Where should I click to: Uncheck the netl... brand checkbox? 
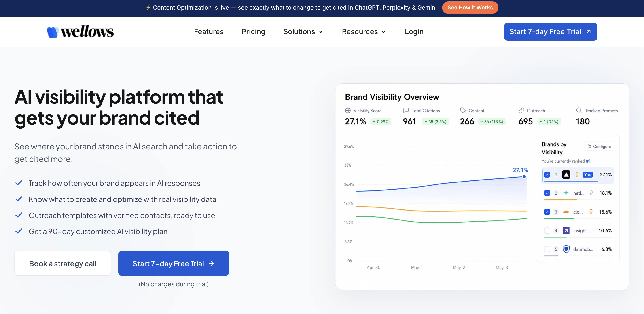(547, 193)
